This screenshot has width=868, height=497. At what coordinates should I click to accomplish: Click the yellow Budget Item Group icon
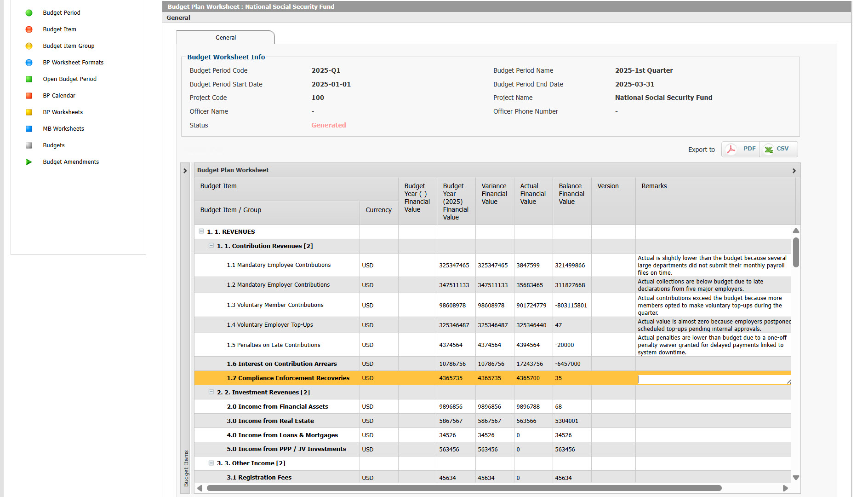click(x=29, y=46)
